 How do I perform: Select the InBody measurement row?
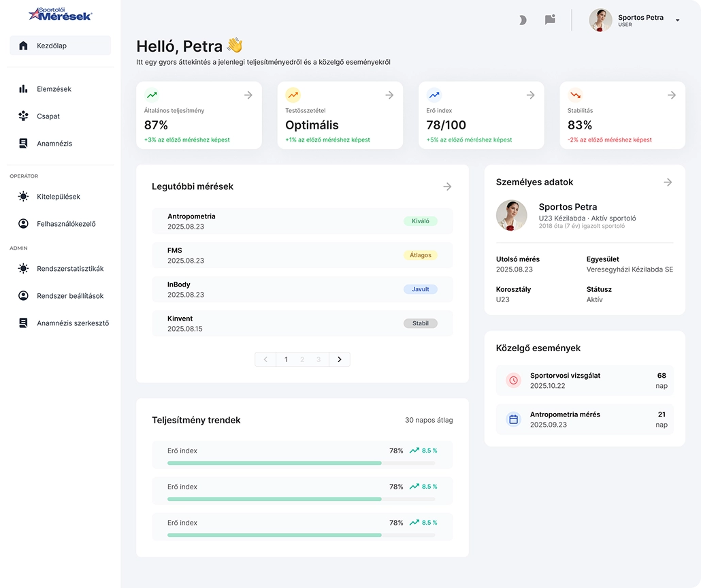[302, 289]
